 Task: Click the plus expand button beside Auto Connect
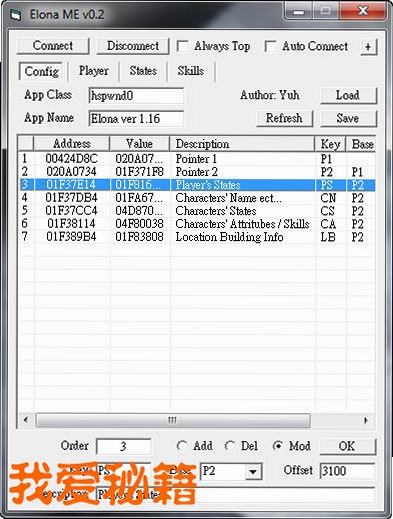pos(369,47)
